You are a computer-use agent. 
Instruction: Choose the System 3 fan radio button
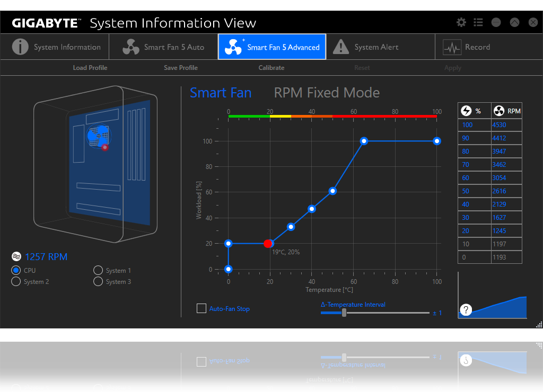coord(98,281)
